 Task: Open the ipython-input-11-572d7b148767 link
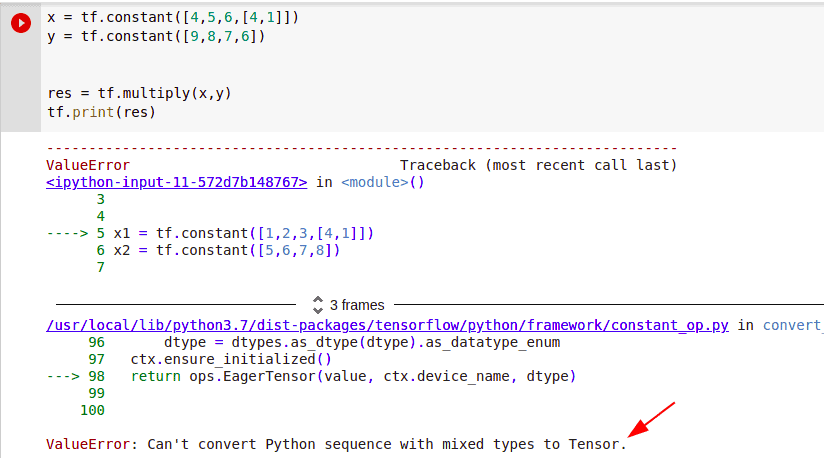point(177,182)
